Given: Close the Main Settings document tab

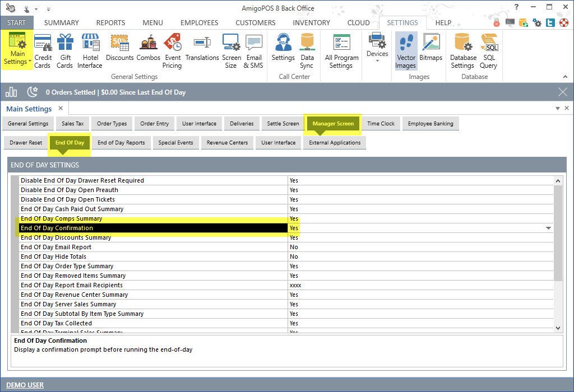Looking at the screenshot, I should click(61, 108).
